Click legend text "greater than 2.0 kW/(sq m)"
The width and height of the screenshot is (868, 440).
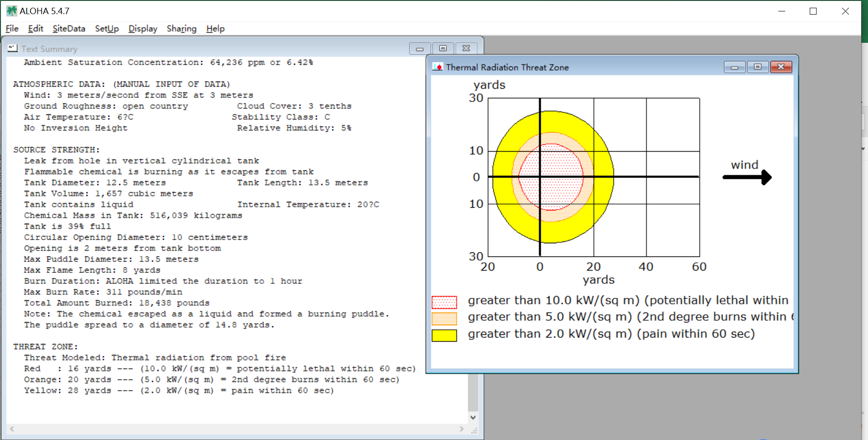tap(550, 334)
